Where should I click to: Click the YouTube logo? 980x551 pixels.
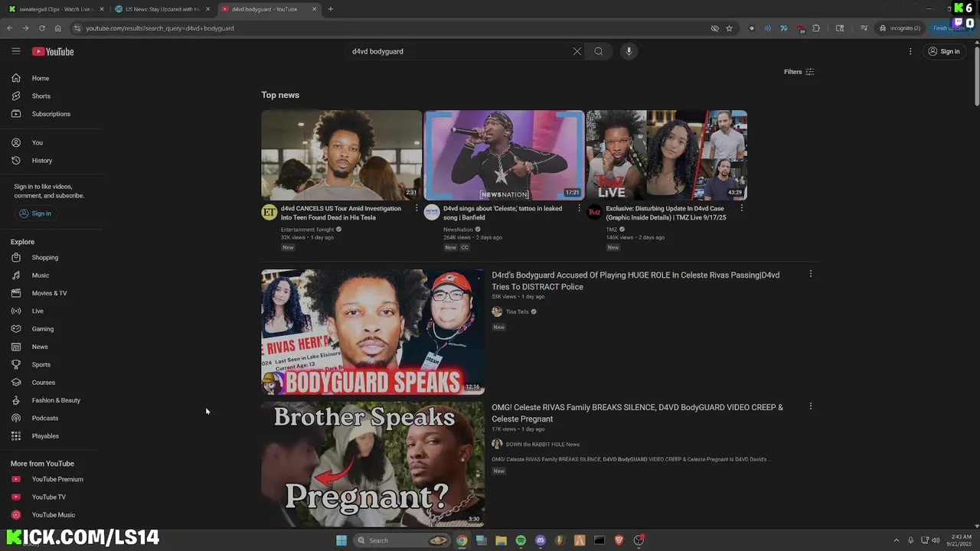[53, 51]
